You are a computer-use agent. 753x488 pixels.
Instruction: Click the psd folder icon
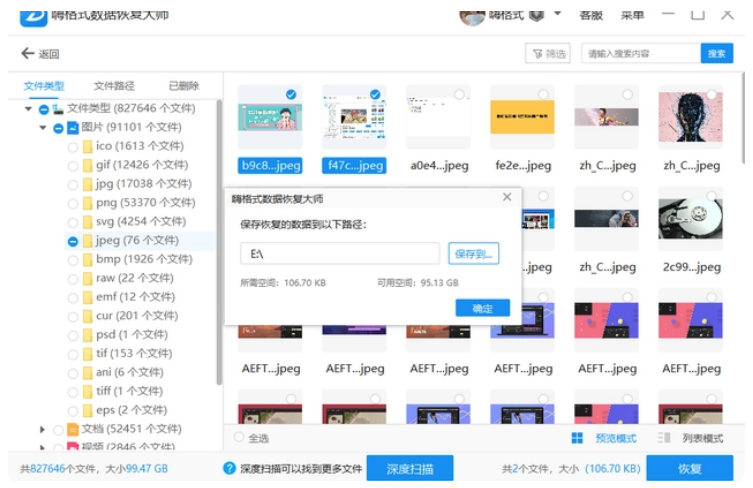(x=87, y=334)
